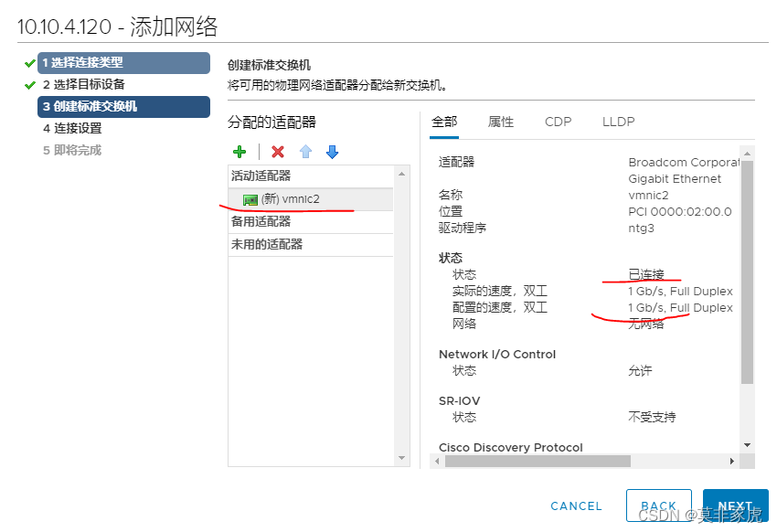
Task: Go to step 1 选择连接类型
Action: tap(124, 63)
